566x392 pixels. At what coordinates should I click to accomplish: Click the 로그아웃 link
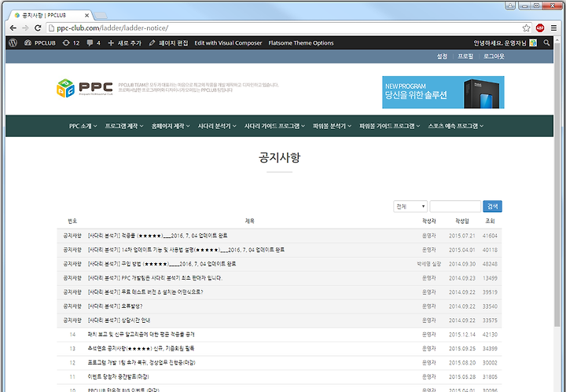click(494, 57)
